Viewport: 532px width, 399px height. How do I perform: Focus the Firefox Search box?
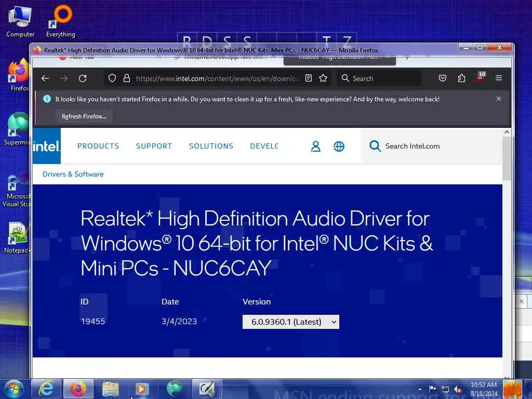[x=379, y=78]
